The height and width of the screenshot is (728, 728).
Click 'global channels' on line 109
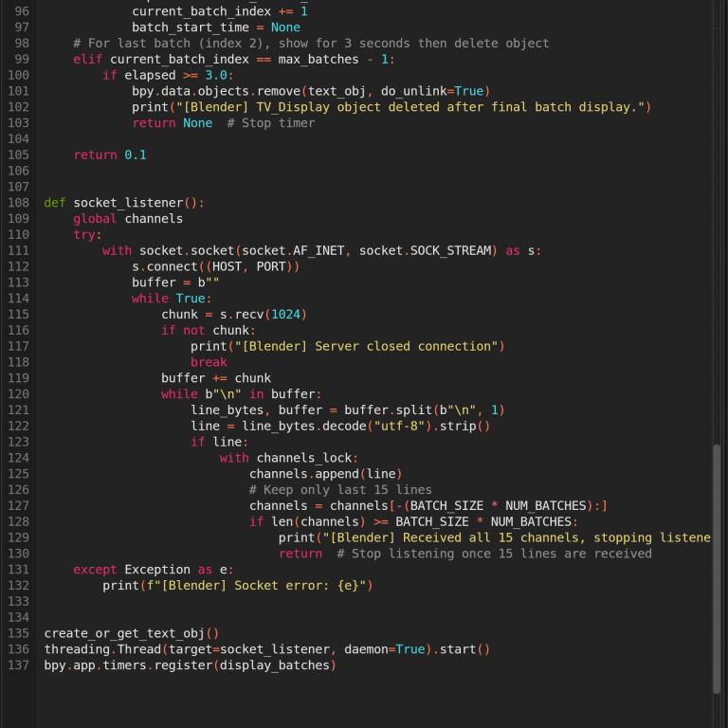[x=128, y=219]
